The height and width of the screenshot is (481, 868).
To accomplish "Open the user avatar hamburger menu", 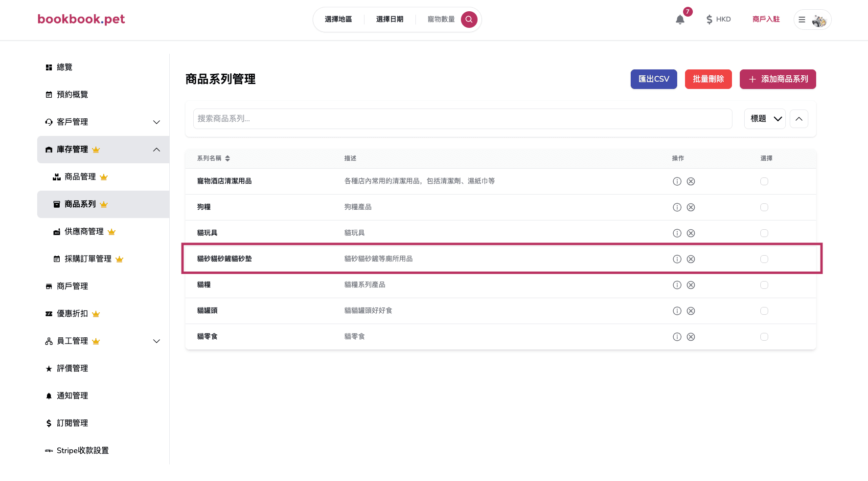I will (x=812, y=20).
